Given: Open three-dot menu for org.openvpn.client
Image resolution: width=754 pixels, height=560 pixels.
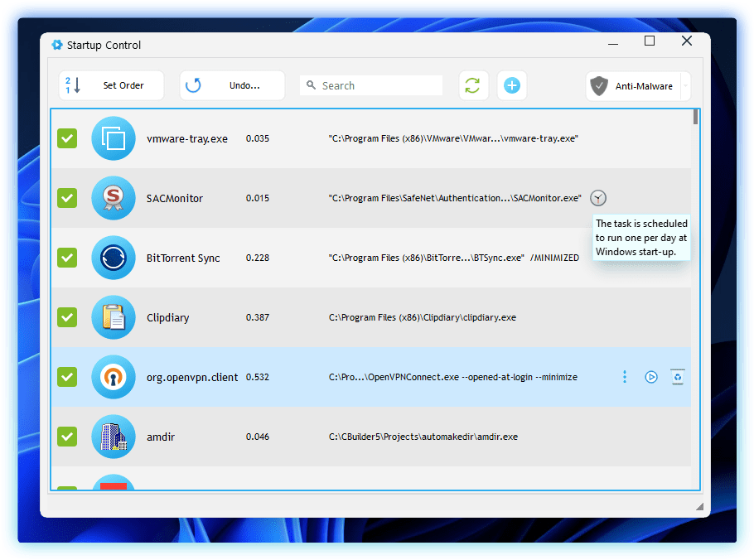Looking at the screenshot, I should 625,377.
